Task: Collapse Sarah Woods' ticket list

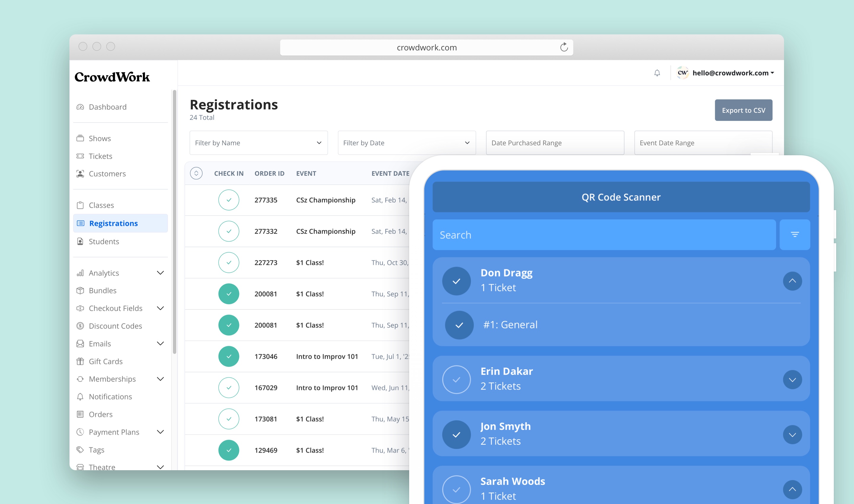Action: 792,489
